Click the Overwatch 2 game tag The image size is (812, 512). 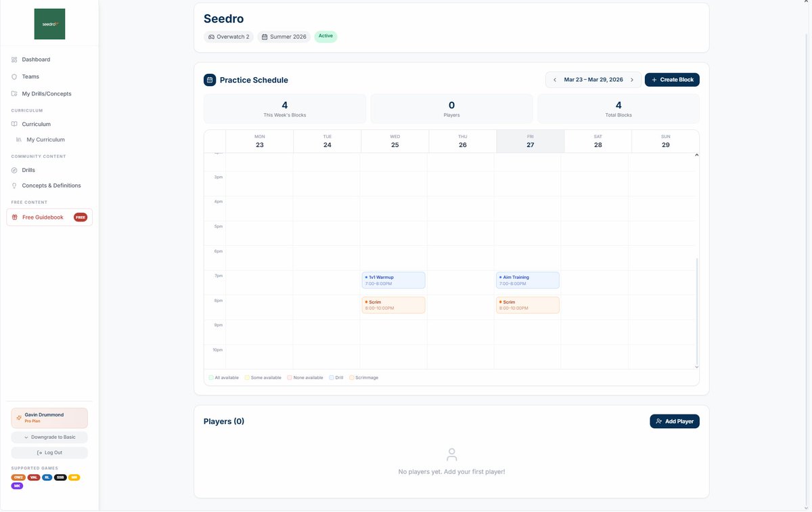click(229, 37)
